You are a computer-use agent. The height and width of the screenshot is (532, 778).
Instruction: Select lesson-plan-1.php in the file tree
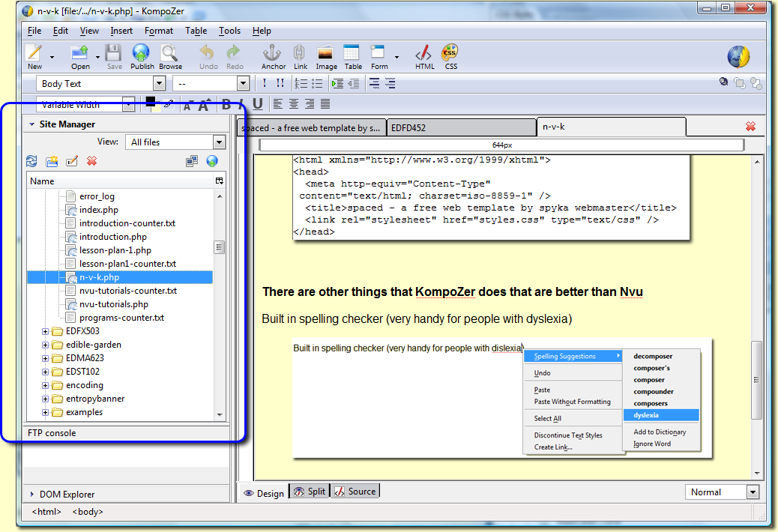coord(115,250)
